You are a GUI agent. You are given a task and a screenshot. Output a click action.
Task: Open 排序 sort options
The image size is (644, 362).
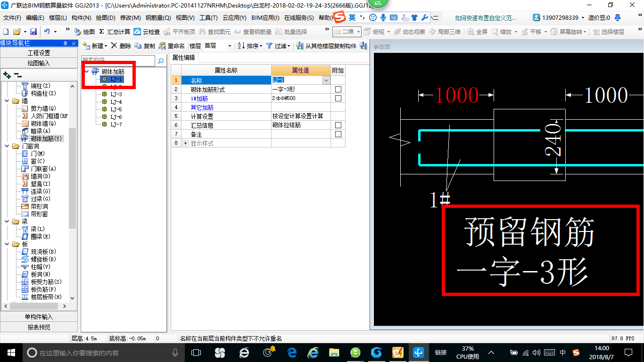pyautogui.click(x=250, y=46)
